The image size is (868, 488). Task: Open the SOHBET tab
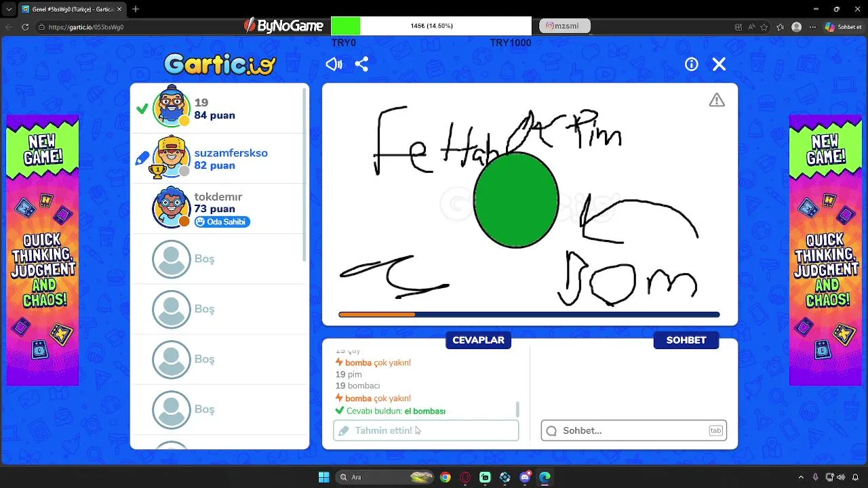[x=686, y=340]
